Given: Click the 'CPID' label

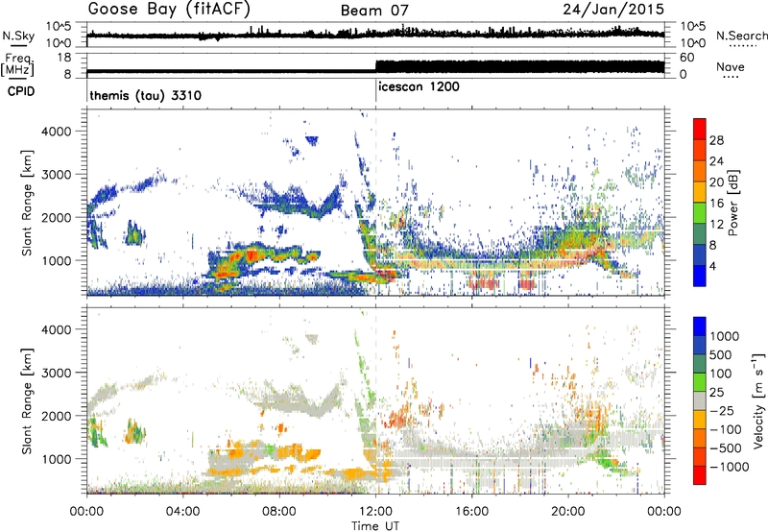Looking at the screenshot, I should click(21, 91).
